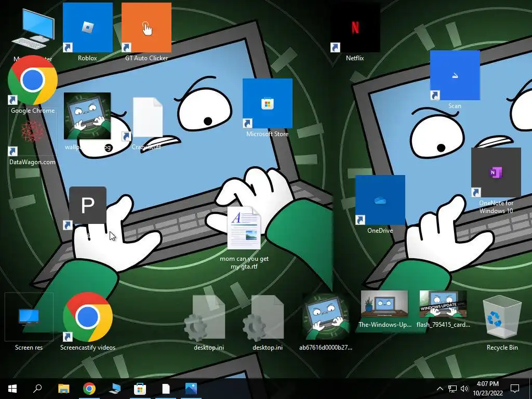Click the taskbar computer monitor app icon
The width and height of the screenshot is (532, 399).
(x=115, y=389)
